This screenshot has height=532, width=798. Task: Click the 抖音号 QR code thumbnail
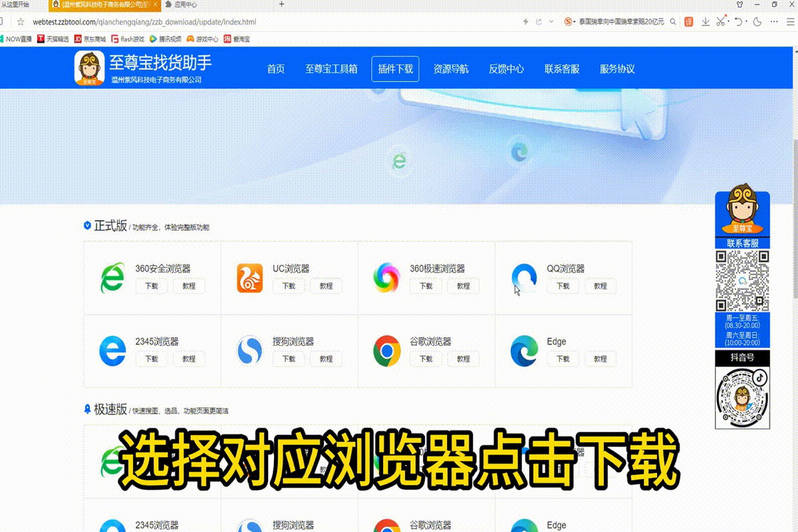coord(742,397)
